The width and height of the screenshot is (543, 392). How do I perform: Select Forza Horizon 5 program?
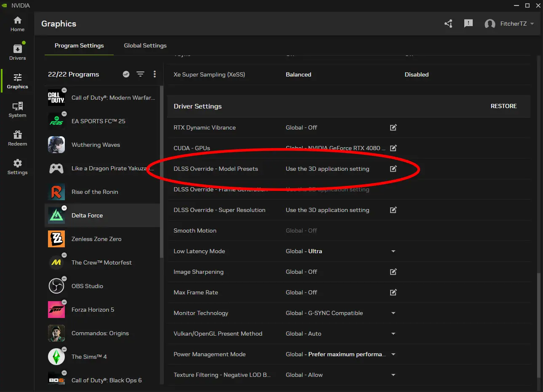pyautogui.click(x=102, y=310)
